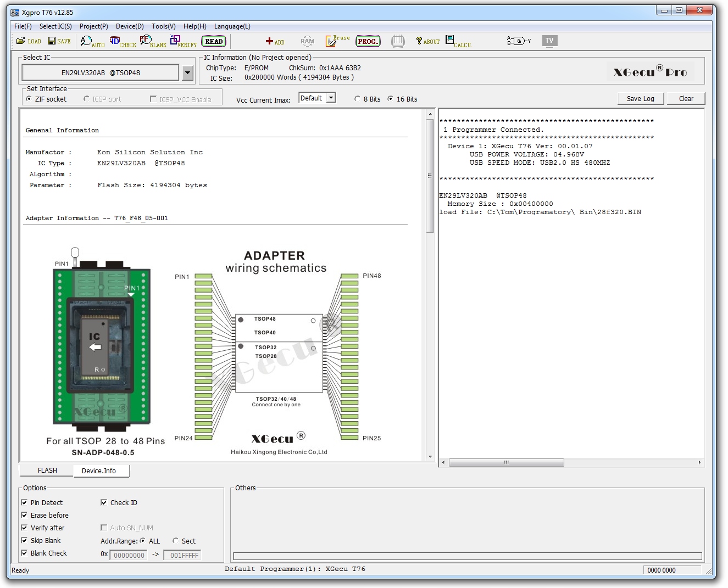Click the PROG. program toolbar button

click(368, 41)
